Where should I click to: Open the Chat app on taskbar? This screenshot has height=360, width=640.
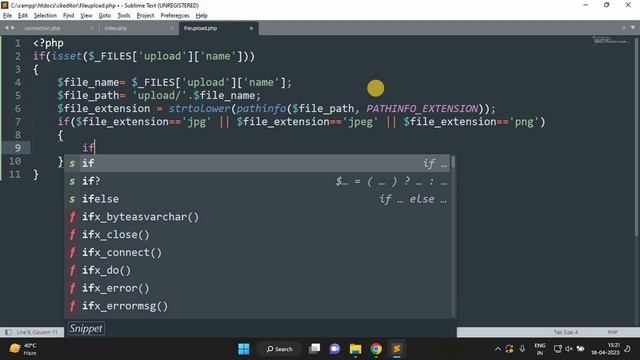(335, 349)
